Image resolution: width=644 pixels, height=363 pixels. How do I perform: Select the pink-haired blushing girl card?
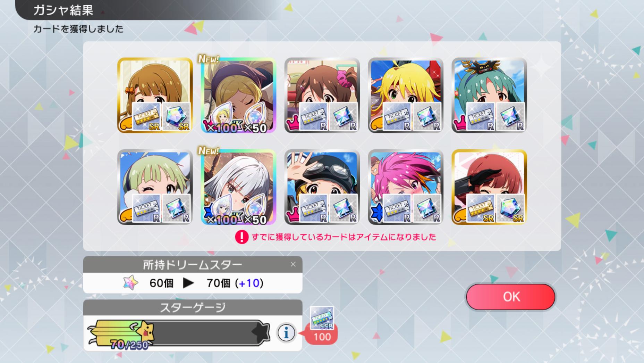click(406, 187)
